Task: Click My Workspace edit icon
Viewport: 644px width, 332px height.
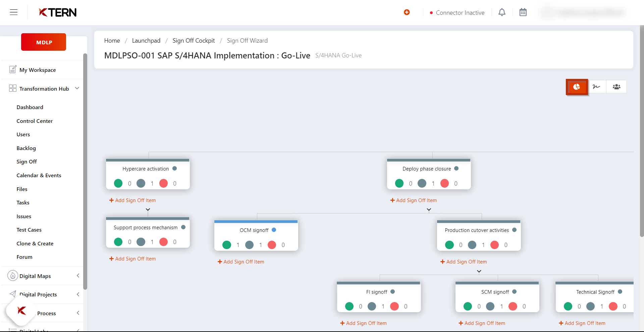Action: click(x=13, y=69)
